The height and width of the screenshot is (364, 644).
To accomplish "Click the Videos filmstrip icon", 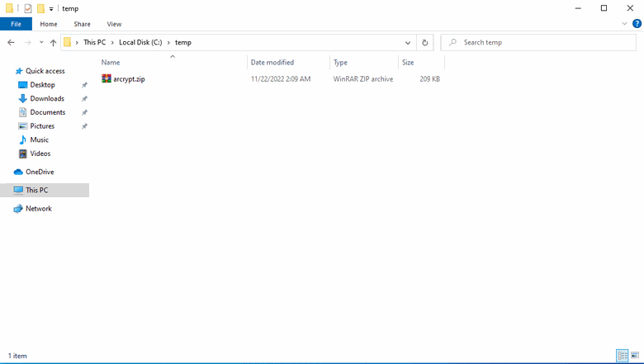I will (23, 154).
